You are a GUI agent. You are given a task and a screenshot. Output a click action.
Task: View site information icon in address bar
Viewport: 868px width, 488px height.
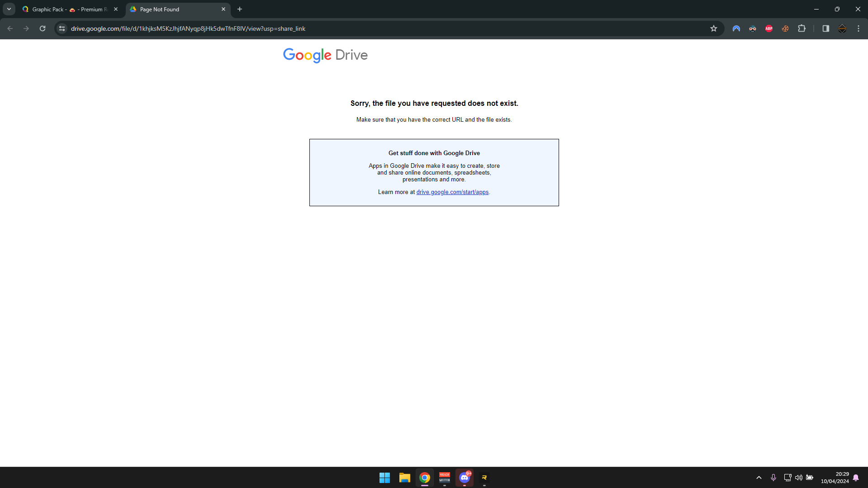[x=62, y=28]
